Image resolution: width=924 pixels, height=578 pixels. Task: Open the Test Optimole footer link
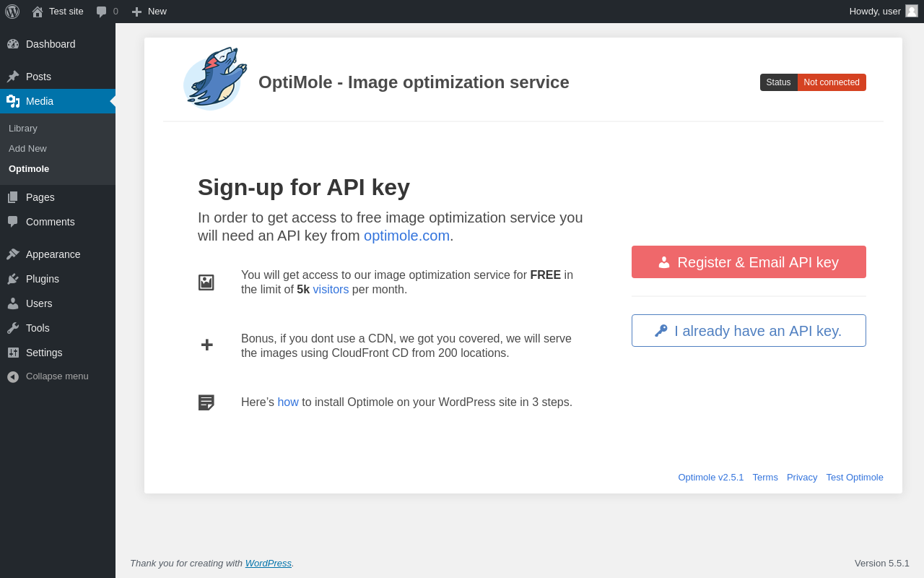855,478
